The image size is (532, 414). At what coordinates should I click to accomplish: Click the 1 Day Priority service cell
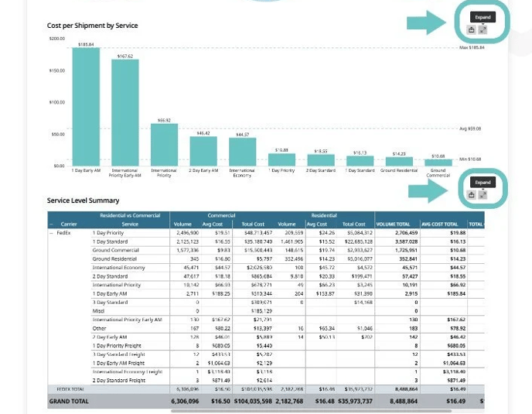108,232
